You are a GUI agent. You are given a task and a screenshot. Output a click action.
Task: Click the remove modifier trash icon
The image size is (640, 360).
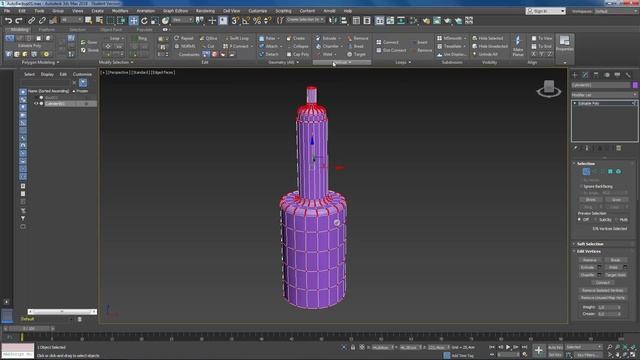coord(618,148)
